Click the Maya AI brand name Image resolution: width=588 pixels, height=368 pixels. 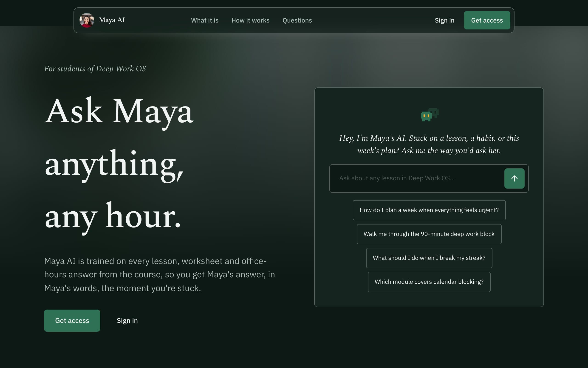pyautogui.click(x=112, y=20)
